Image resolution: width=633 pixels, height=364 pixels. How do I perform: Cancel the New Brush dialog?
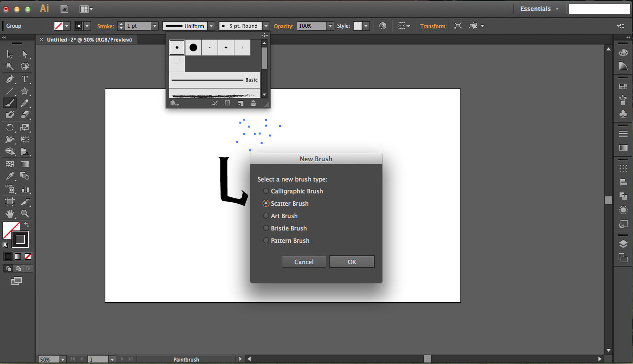pos(304,262)
